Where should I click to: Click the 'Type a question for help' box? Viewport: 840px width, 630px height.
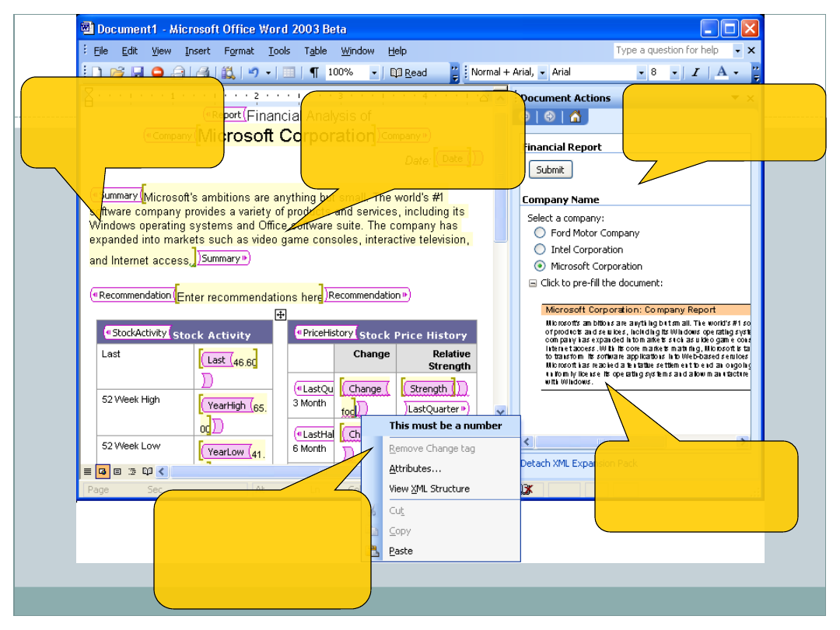pyautogui.click(x=672, y=51)
